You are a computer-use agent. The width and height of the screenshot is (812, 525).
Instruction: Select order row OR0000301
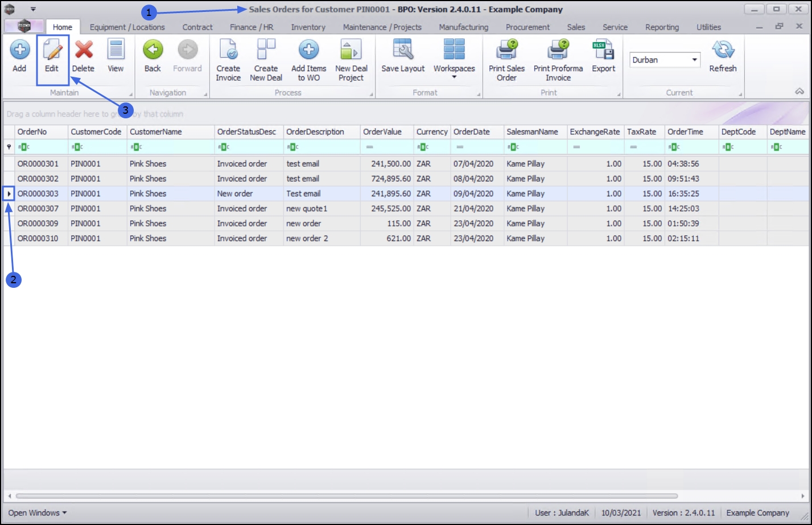406,164
